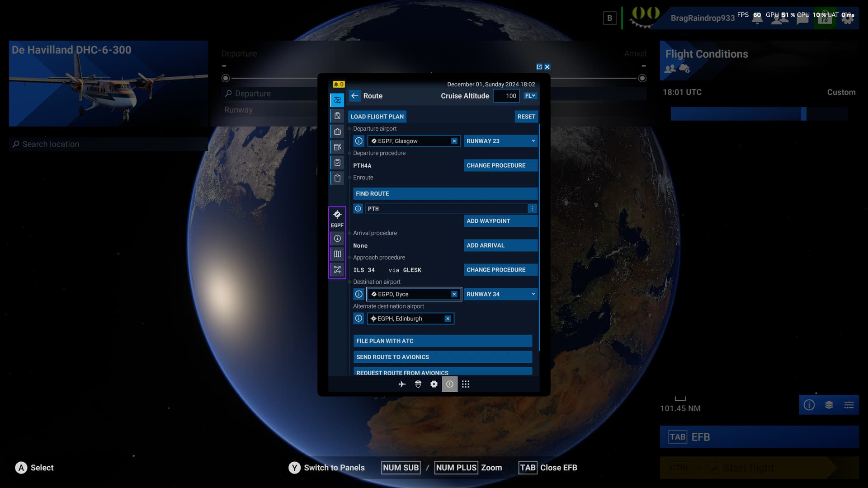Expand the RUNWAY 34 dropdown

click(x=500, y=294)
